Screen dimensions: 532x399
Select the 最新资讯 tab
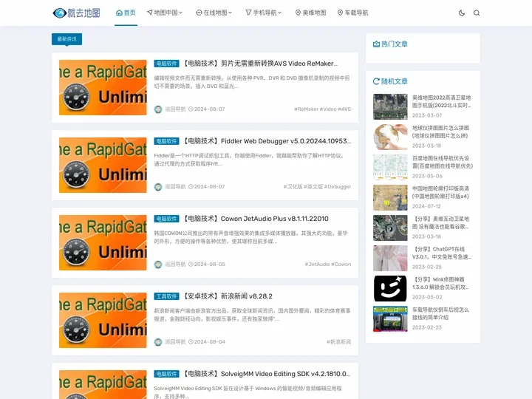click(x=66, y=39)
